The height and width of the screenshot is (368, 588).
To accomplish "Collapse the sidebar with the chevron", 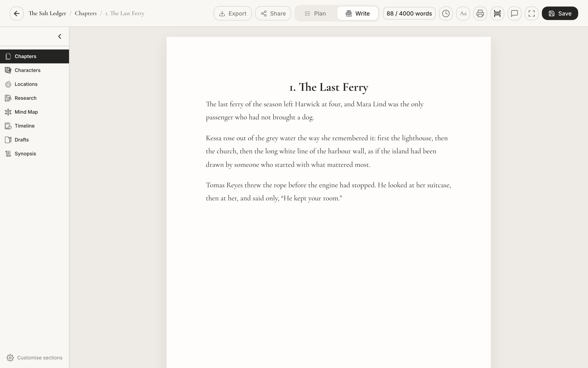I will point(60,37).
